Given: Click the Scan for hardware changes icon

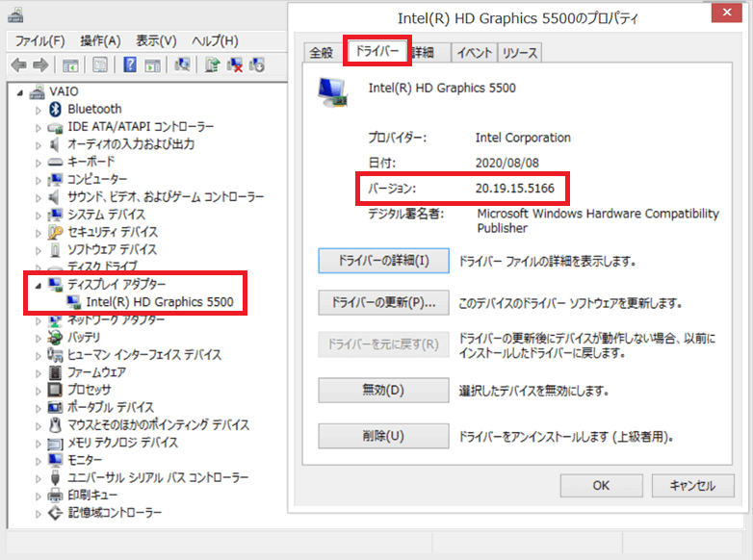Looking at the screenshot, I should [x=183, y=64].
